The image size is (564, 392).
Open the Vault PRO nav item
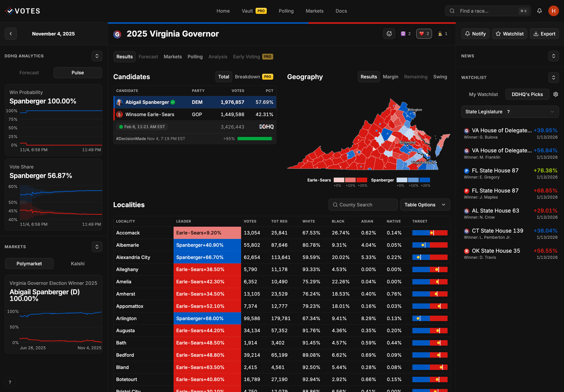pyautogui.click(x=254, y=11)
